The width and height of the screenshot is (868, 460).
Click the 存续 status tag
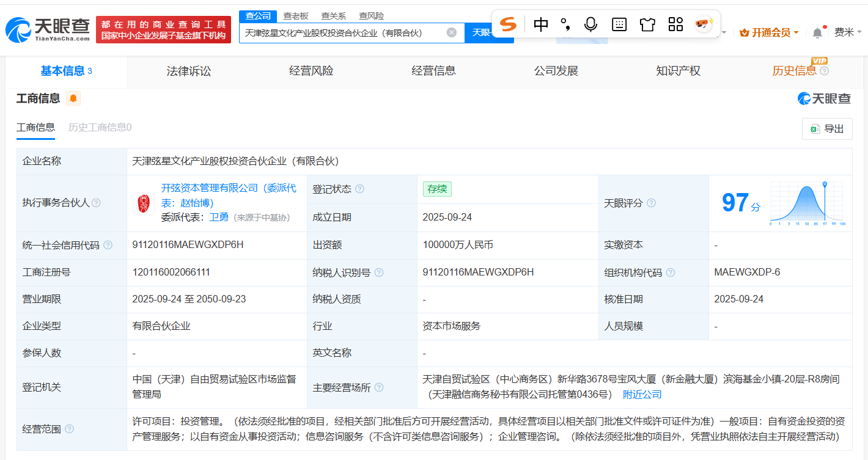coord(437,189)
